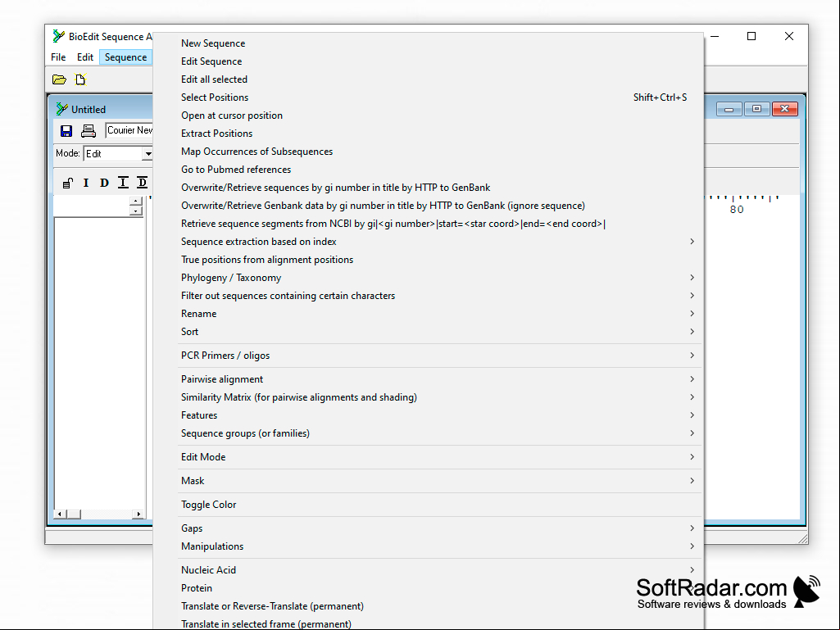Choose Protein from the menu
840x630 pixels.
428,588
